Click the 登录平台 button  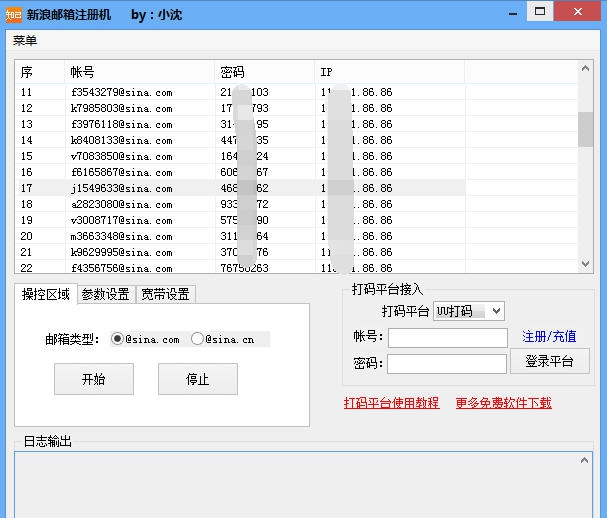click(x=550, y=361)
